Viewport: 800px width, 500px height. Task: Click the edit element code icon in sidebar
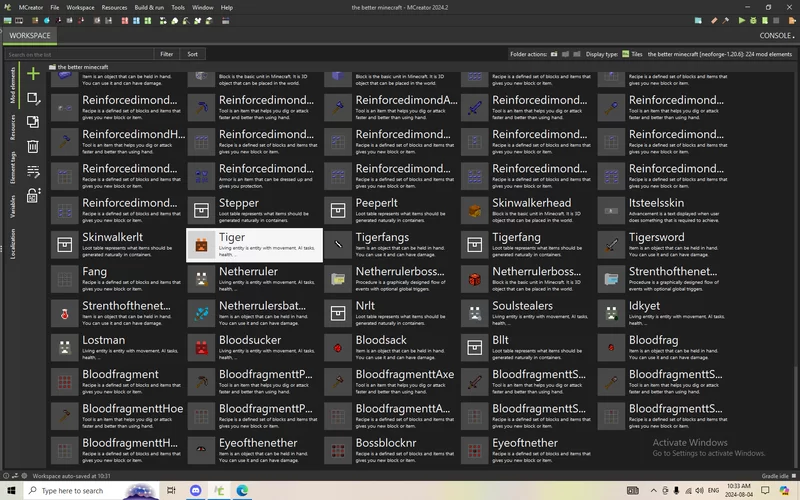[33, 171]
